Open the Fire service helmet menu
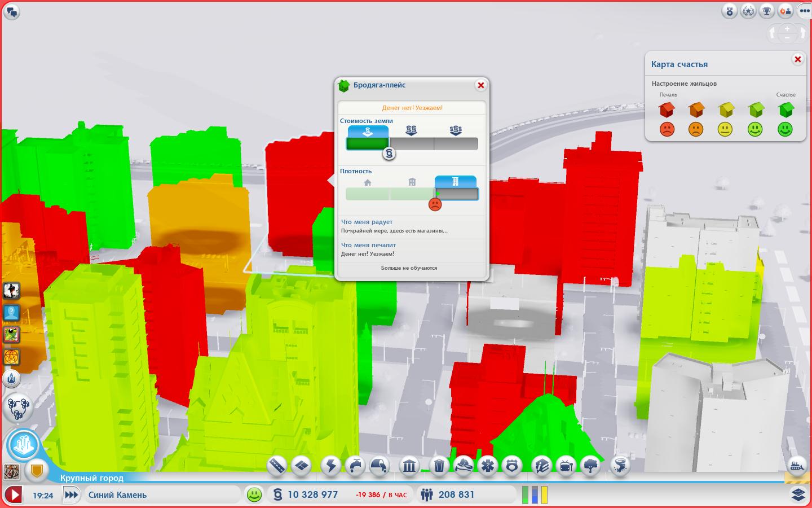 point(464,466)
